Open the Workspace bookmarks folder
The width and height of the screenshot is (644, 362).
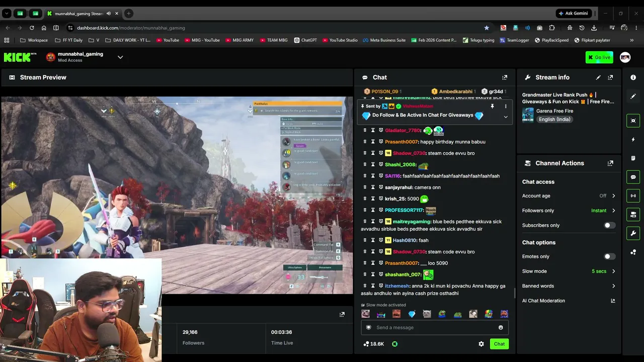click(34, 40)
